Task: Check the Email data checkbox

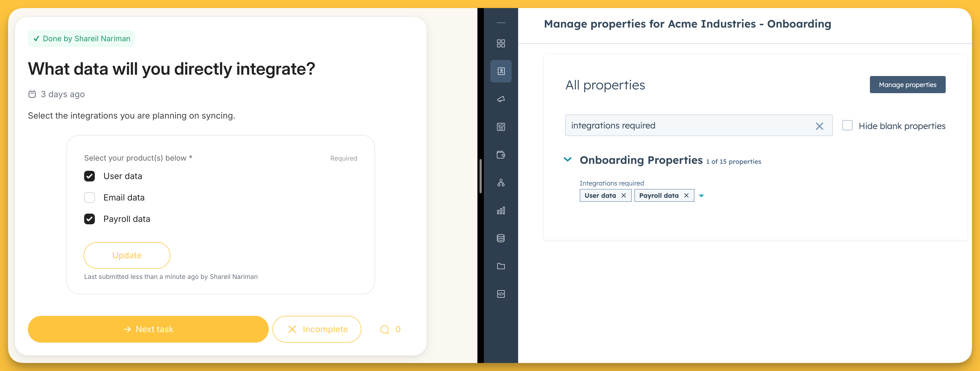Action: click(89, 198)
